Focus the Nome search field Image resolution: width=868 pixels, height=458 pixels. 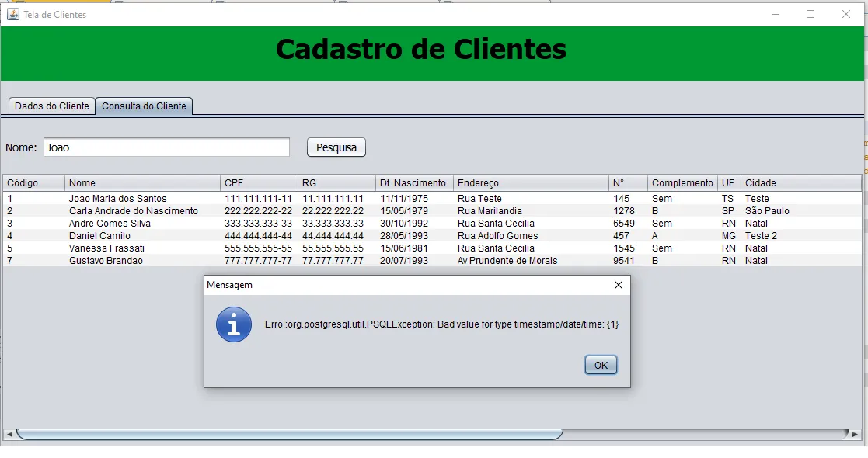[166, 147]
